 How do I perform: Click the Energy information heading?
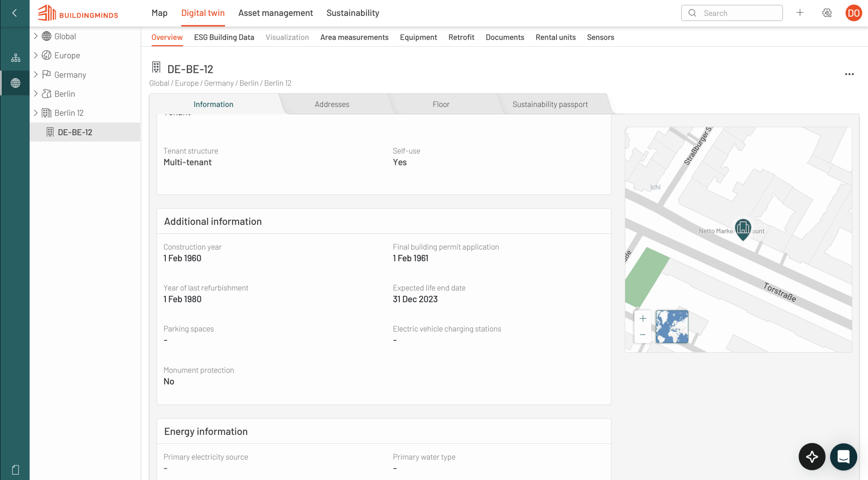pyautogui.click(x=206, y=431)
